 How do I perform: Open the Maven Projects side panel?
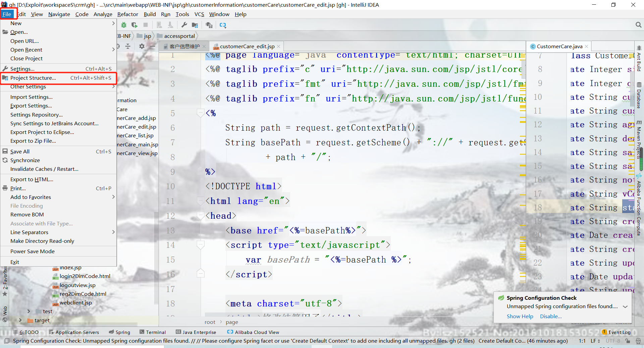point(639,139)
